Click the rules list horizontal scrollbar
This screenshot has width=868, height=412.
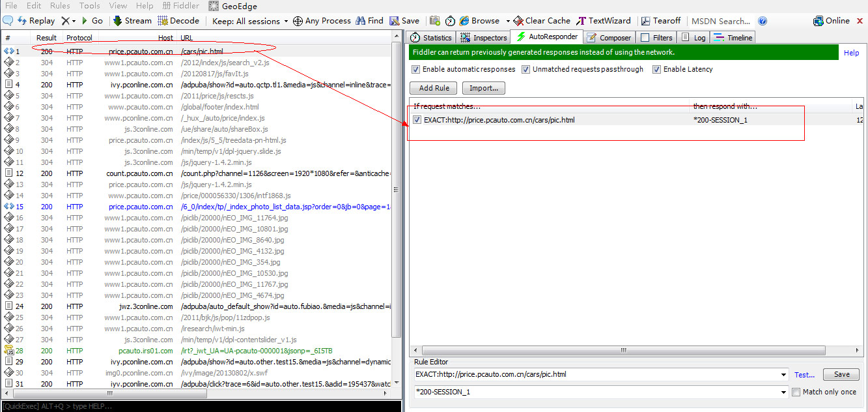(x=624, y=351)
